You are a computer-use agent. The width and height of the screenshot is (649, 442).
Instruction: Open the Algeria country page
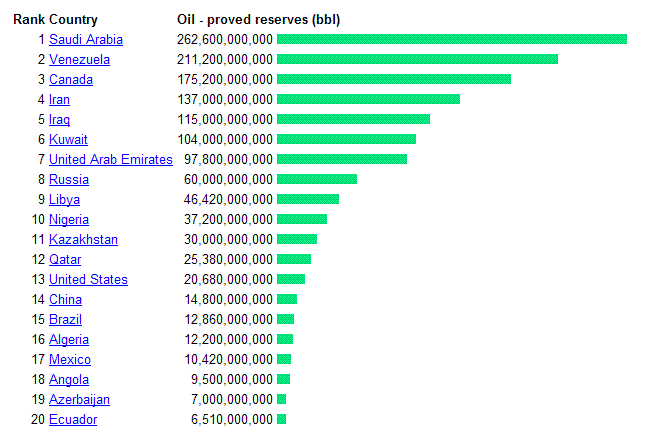[69, 340]
